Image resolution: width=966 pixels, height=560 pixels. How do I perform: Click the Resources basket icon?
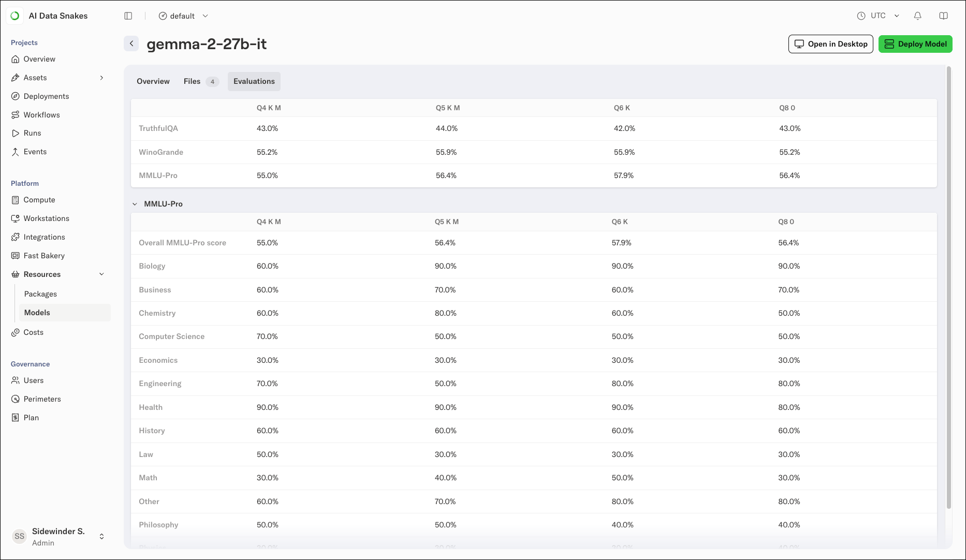pyautogui.click(x=16, y=274)
